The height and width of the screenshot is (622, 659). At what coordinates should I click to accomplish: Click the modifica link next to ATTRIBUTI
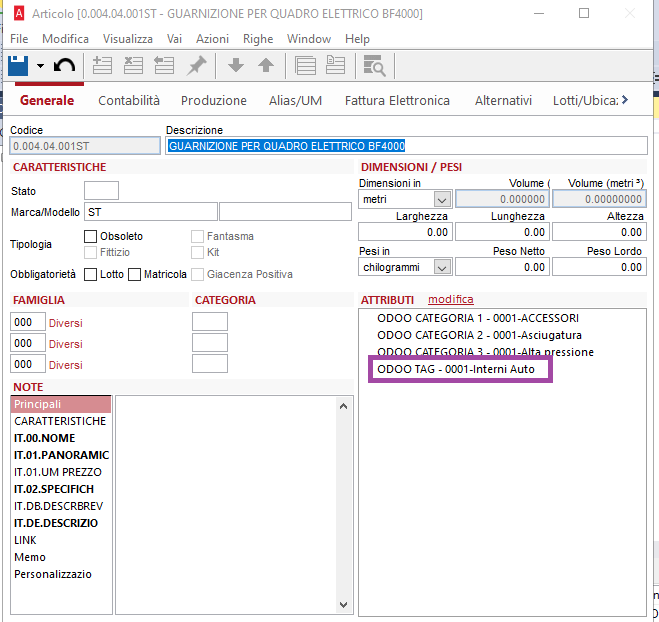tap(450, 300)
